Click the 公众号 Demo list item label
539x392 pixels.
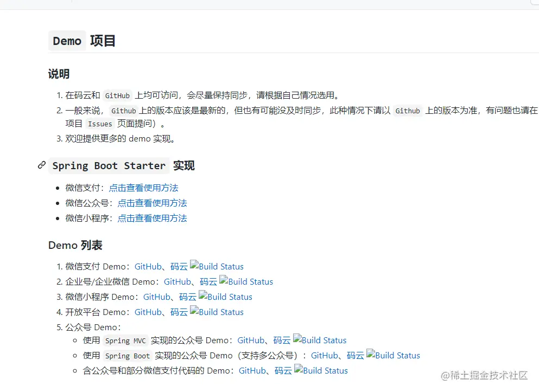tap(93, 327)
